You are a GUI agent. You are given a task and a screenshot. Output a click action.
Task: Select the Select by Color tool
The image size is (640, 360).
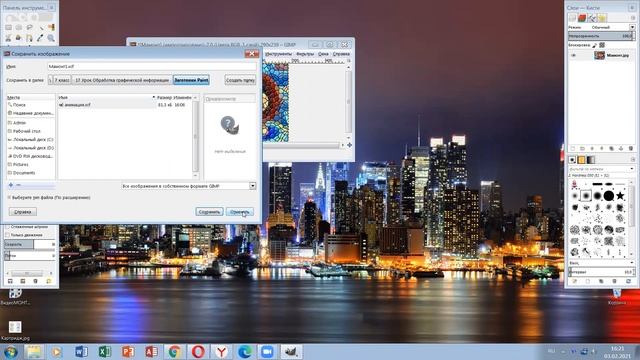(51, 27)
